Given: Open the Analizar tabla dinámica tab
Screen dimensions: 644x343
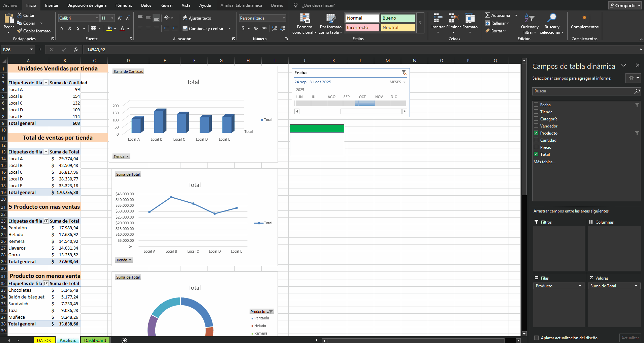Looking at the screenshot, I should click(241, 5).
